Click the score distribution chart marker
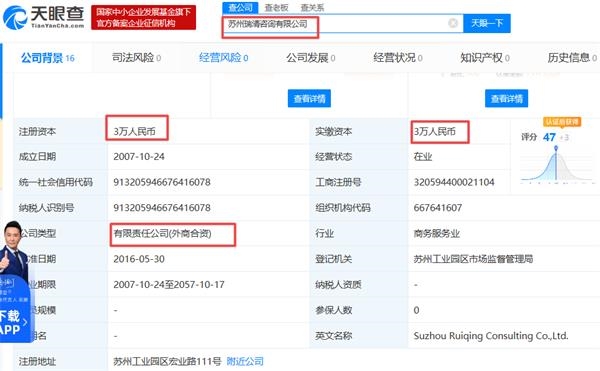The width and height of the screenshot is (600, 371). (556, 148)
